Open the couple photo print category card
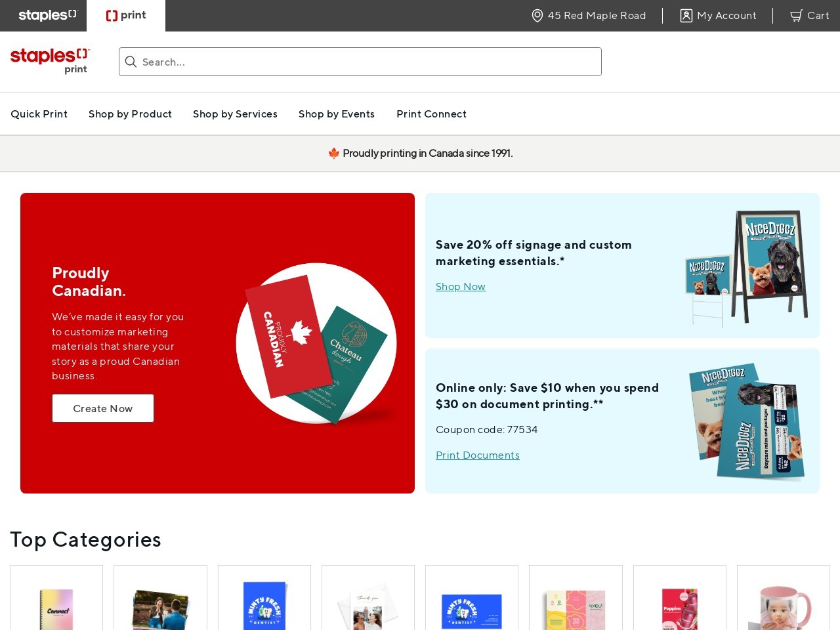This screenshot has height=630, width=840. pos(160,598)
